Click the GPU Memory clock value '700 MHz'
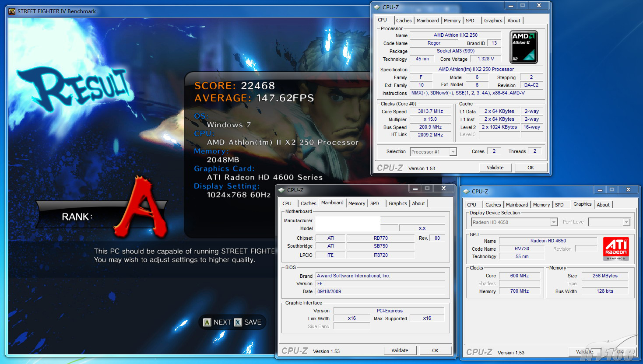 [520, 291]
